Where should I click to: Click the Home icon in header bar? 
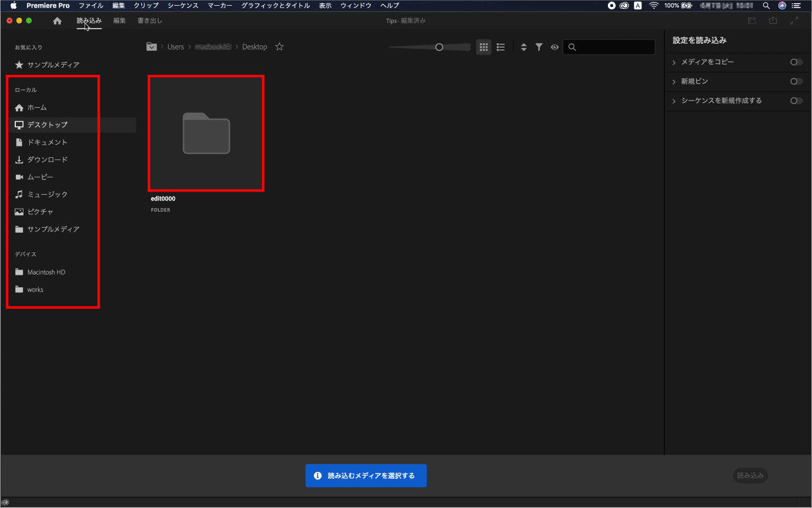[x=57, y=21]
